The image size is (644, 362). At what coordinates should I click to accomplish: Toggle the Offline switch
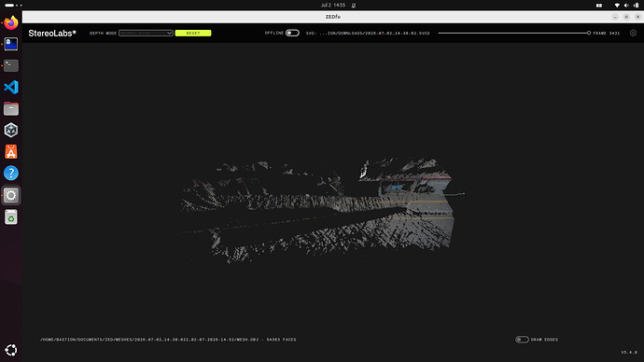292,33
